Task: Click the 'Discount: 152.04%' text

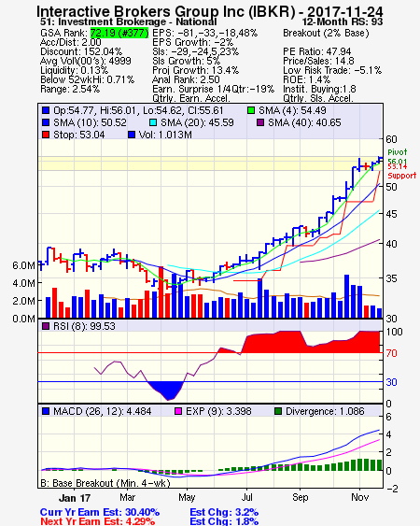Action: [81, 51]
